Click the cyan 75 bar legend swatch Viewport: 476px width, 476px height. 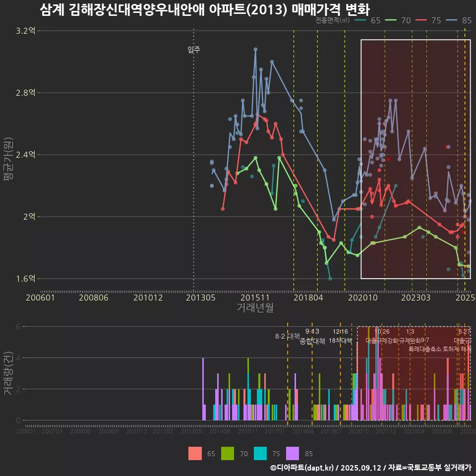tap(260, 454)
